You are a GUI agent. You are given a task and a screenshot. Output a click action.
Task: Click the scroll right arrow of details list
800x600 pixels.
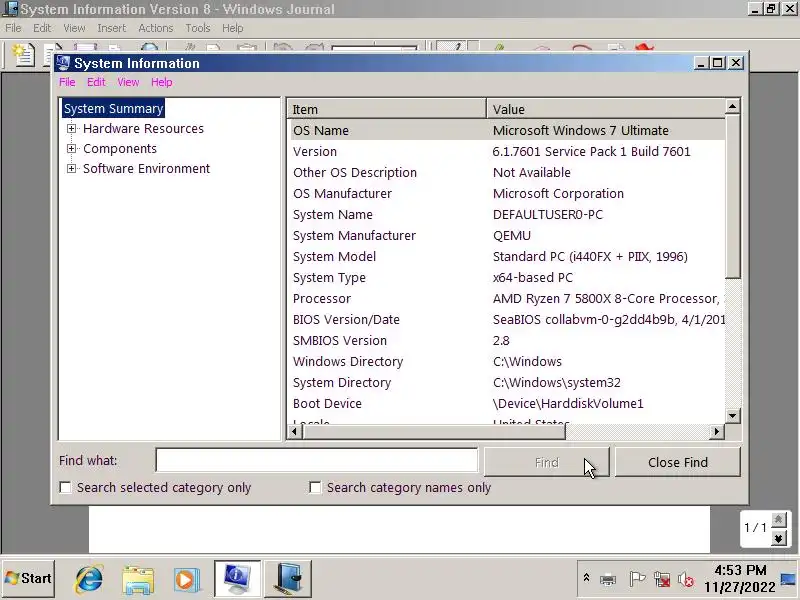pyautogui.click(x=717, y=432)
